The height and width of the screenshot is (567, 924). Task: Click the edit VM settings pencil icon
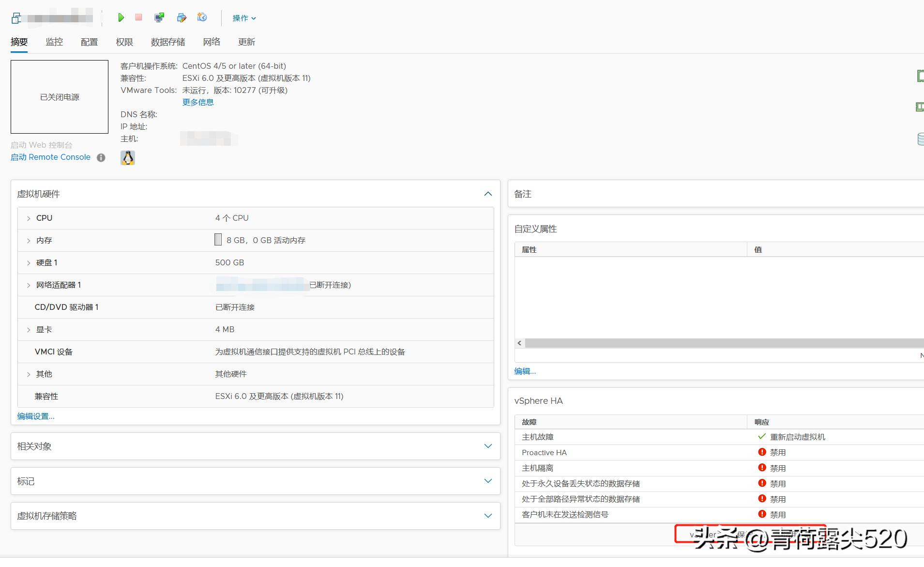pos(182,17)
